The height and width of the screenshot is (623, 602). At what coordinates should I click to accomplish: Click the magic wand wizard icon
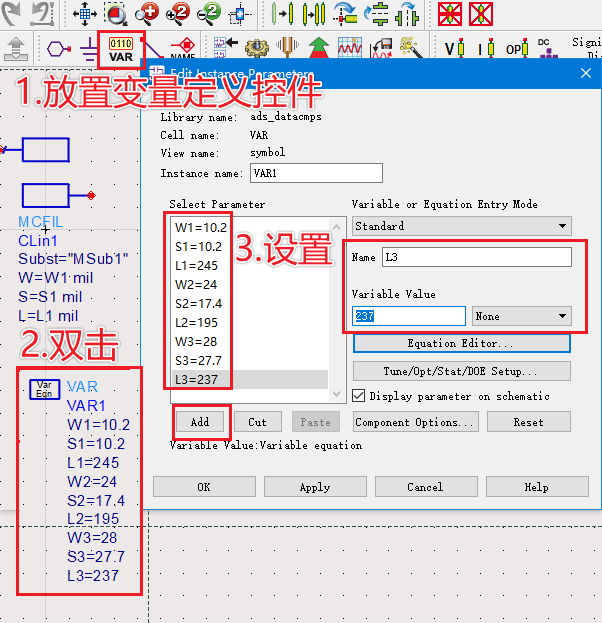[412, 47]
